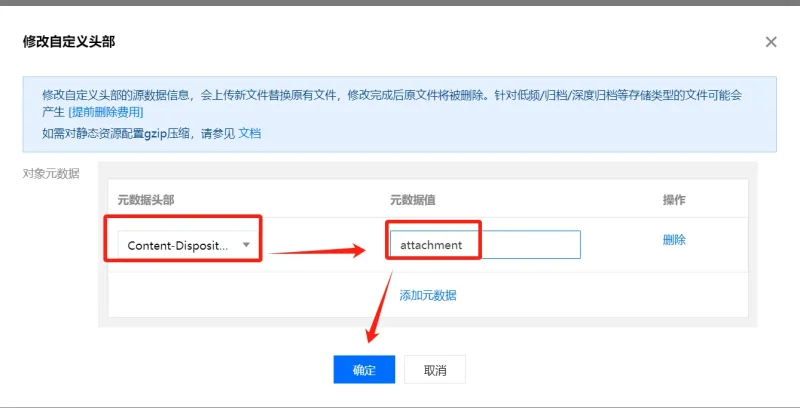Click the 元数据值 column header
This screenshot has width=800, height=408.
pos(413,200)
